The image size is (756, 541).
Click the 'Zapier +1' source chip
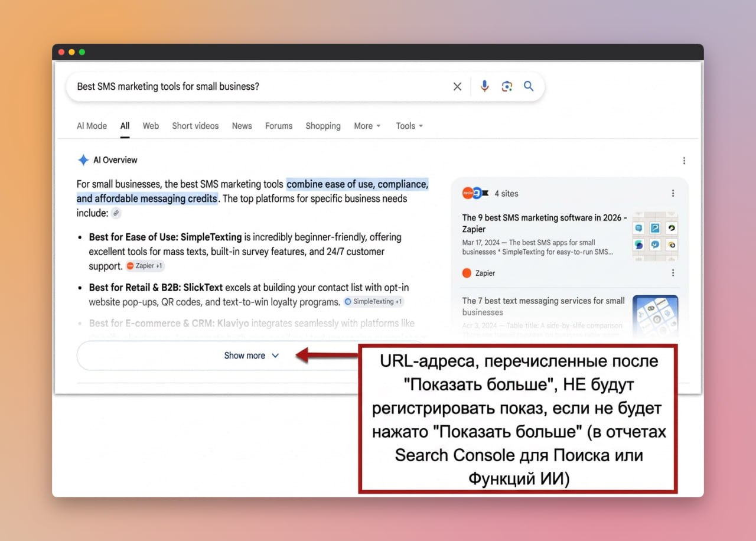(145, 266)
